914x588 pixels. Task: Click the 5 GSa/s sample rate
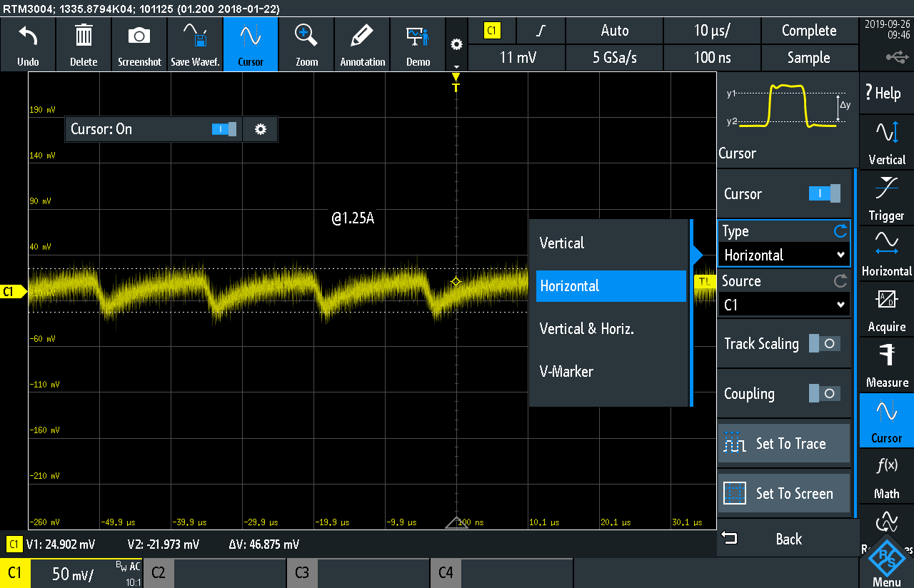614,58
